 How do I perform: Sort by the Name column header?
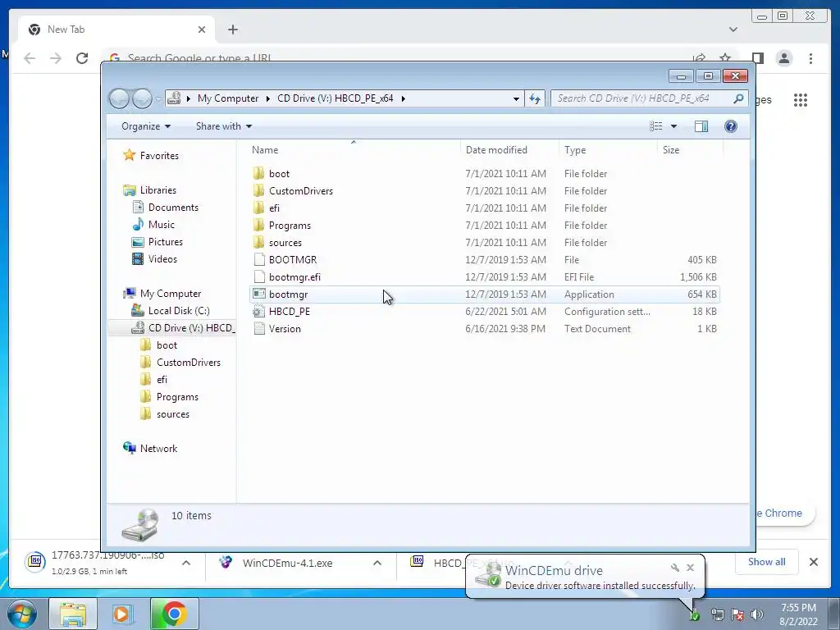[x=265, y=150]
